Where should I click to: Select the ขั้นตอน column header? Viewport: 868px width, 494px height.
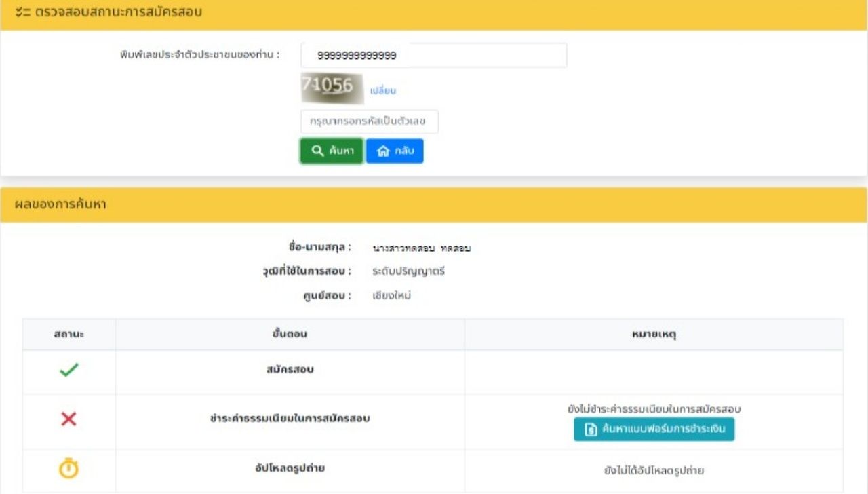pos(290,335)
